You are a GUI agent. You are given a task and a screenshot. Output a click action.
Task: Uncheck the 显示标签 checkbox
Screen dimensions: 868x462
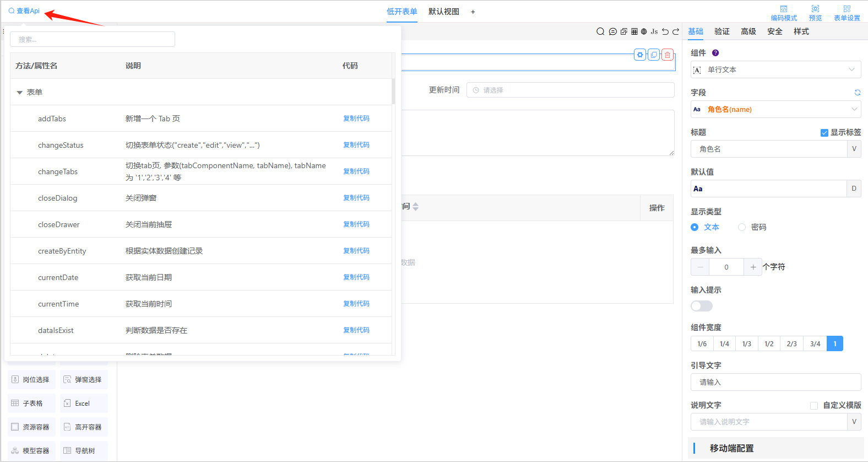[824, 133]
